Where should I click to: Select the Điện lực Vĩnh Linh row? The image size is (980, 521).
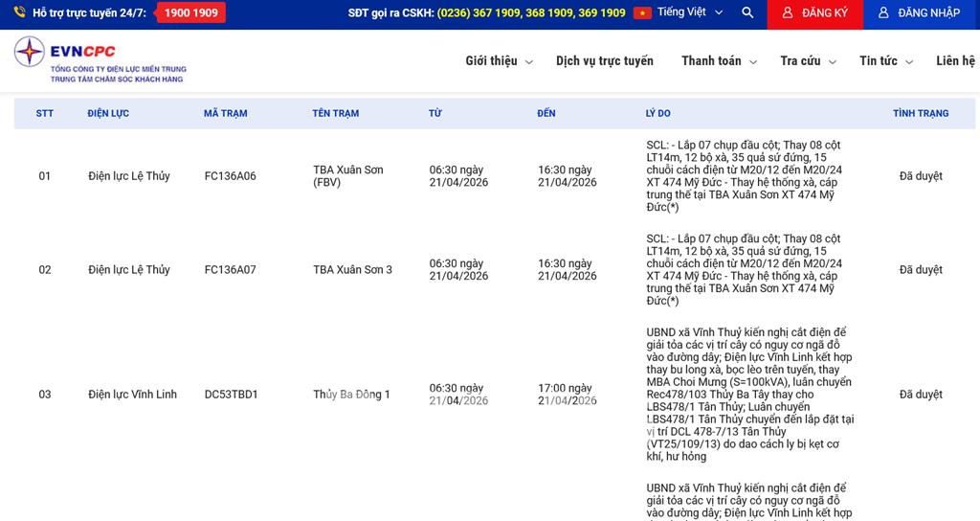point(133,395)
